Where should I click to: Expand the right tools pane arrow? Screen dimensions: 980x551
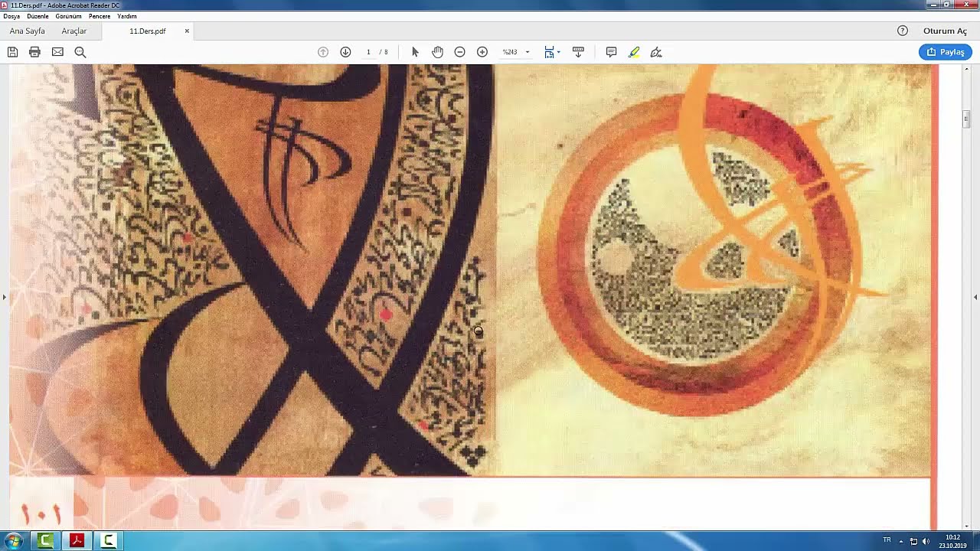tap(975, 297)
